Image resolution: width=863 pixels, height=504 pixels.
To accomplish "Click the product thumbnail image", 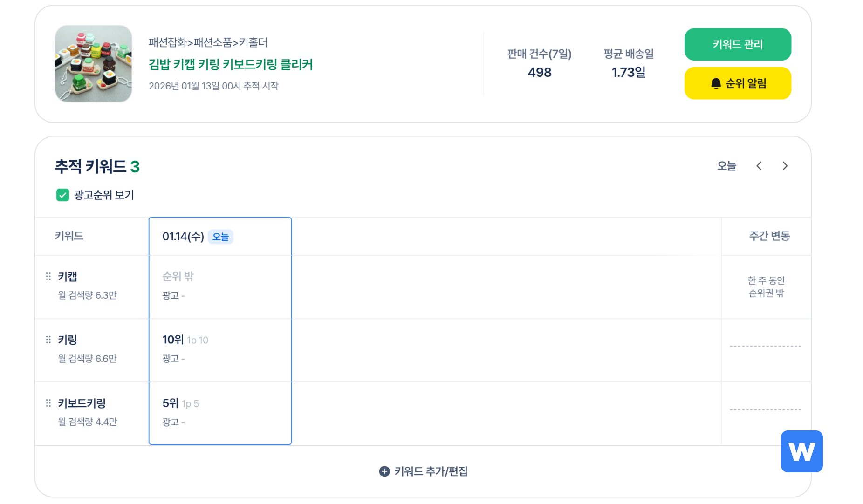I will (93, 63).
